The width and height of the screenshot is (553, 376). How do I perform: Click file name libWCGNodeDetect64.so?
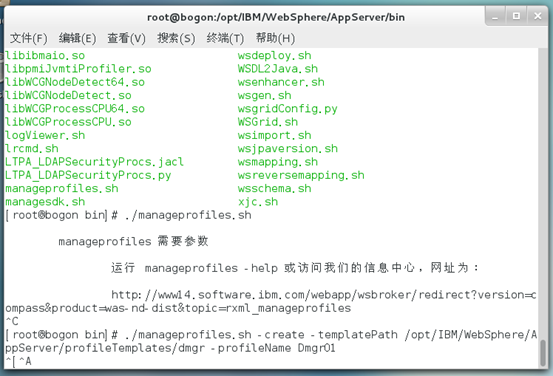tap(75, 82)
